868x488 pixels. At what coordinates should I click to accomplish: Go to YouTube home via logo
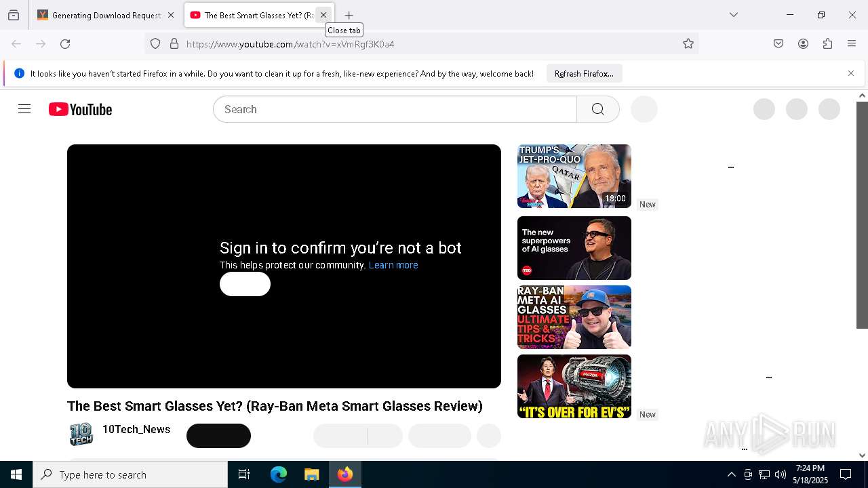pos(80,109)
